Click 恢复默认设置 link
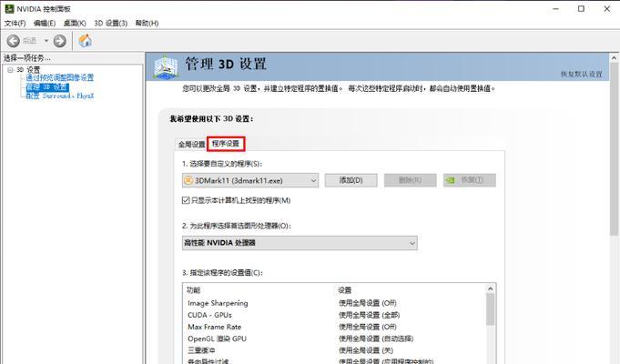620x364 pixels. coord(581,75)
